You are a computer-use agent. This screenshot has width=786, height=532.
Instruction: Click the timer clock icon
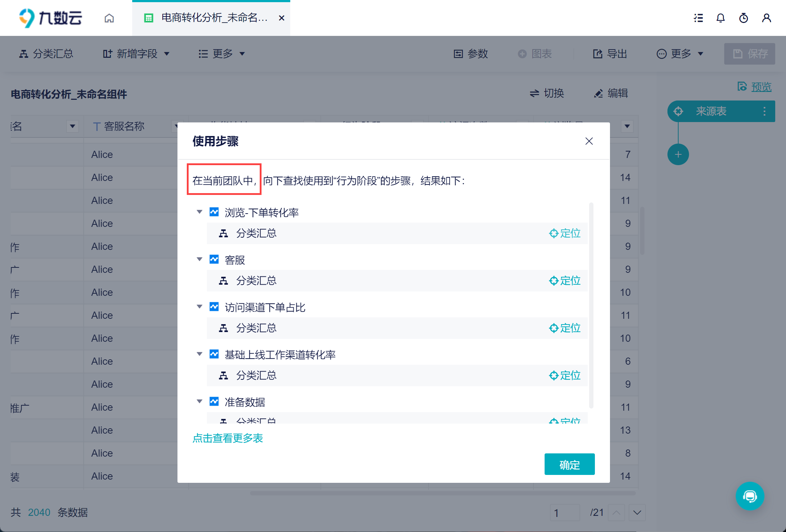(743, 18)
